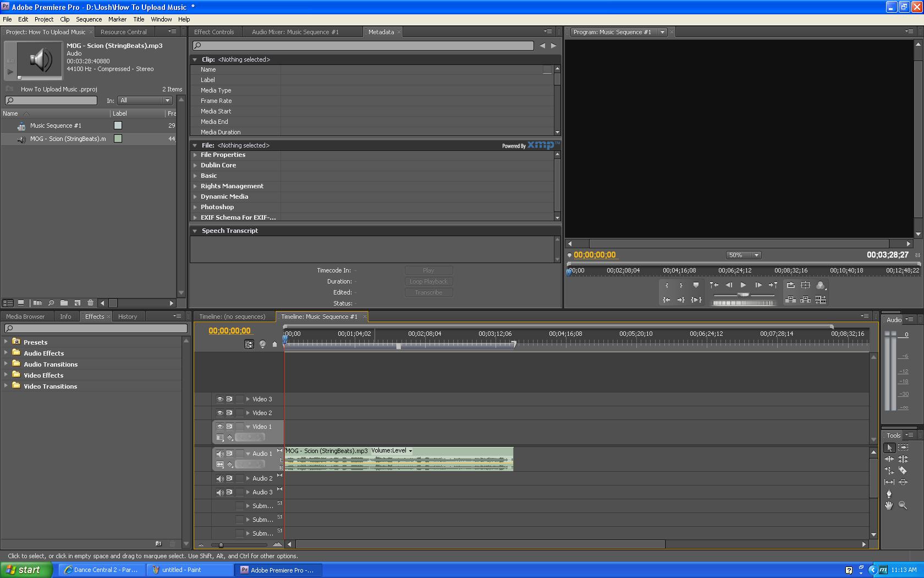Click the Windows start button
The height and width of the screenshot is (578, 924).
26,570
